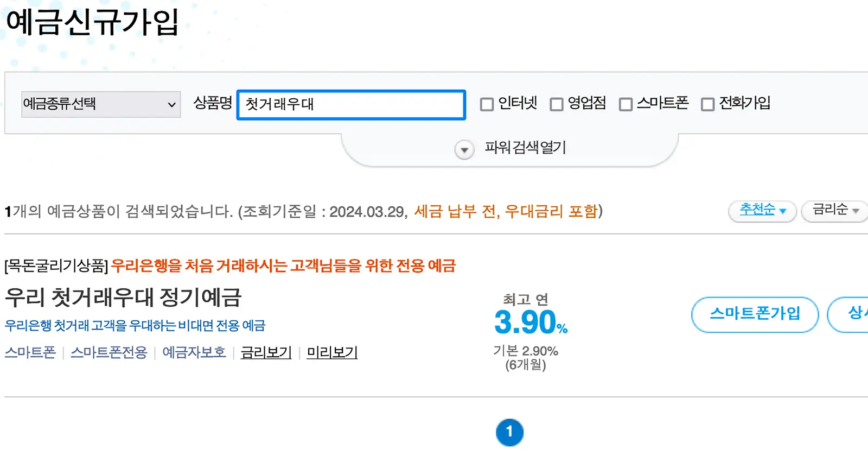Screen dimensions: 868x455
Task: Open the 미리보기 link
Action: (x=331, y=352)
